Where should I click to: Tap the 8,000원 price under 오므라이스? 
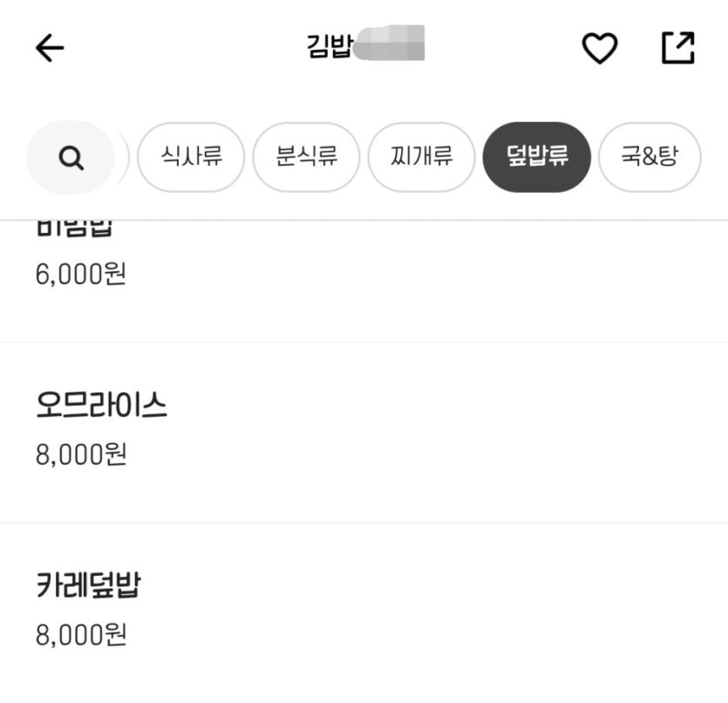(x=81, y=454)
